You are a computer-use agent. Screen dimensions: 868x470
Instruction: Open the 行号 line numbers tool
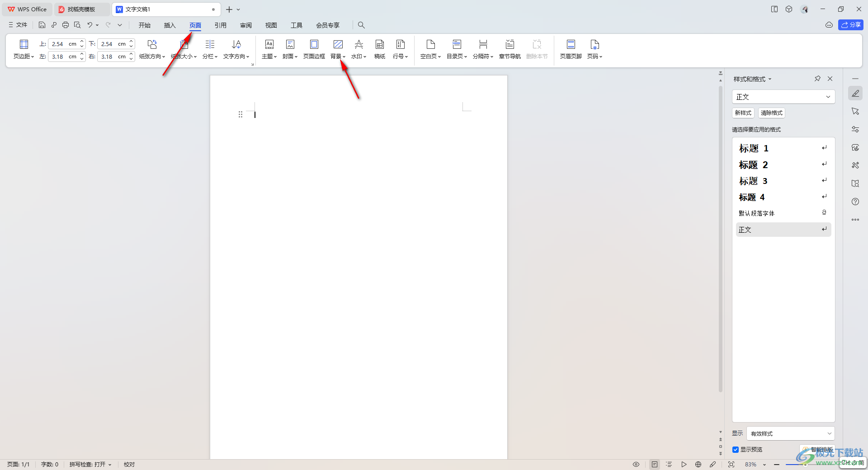coord(400,49)
